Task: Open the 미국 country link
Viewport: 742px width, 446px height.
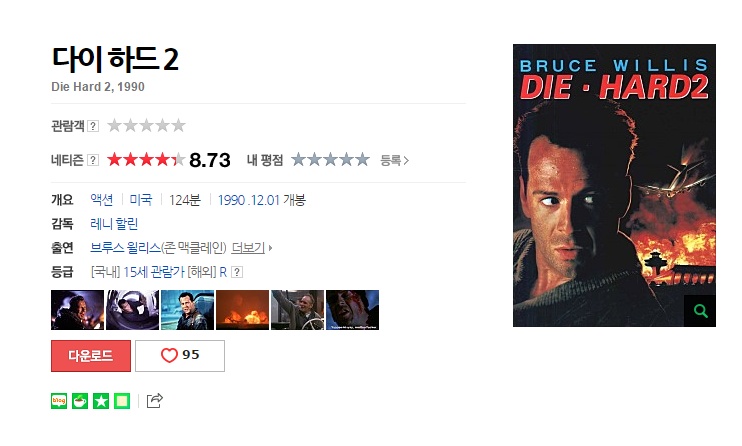Action: (x=141, y=200)
